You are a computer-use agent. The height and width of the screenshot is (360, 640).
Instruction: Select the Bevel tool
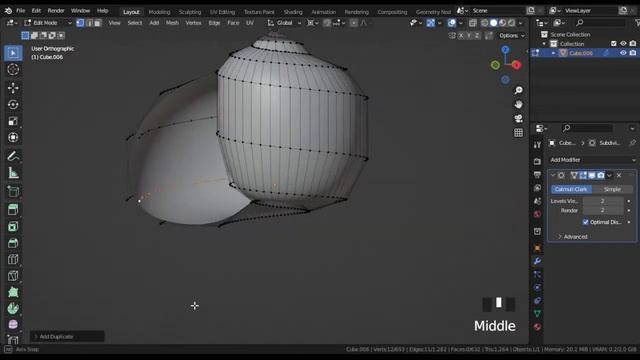coord(13,243)
